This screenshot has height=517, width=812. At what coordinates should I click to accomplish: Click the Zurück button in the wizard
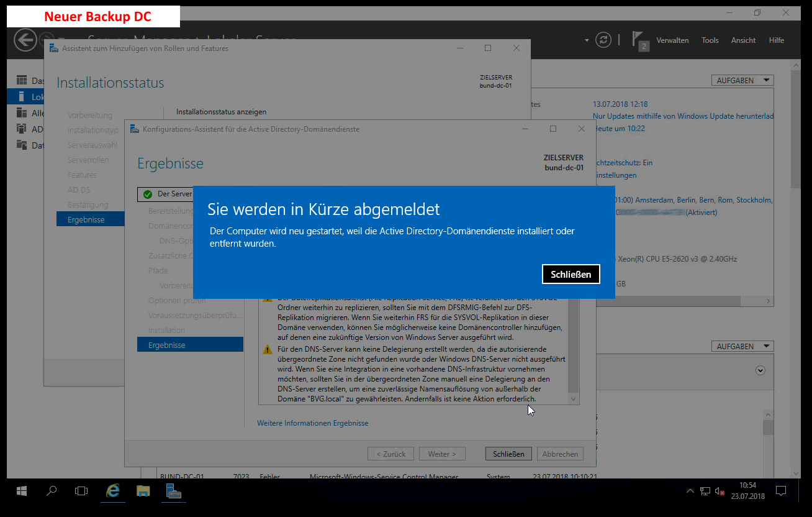point(391,454)
